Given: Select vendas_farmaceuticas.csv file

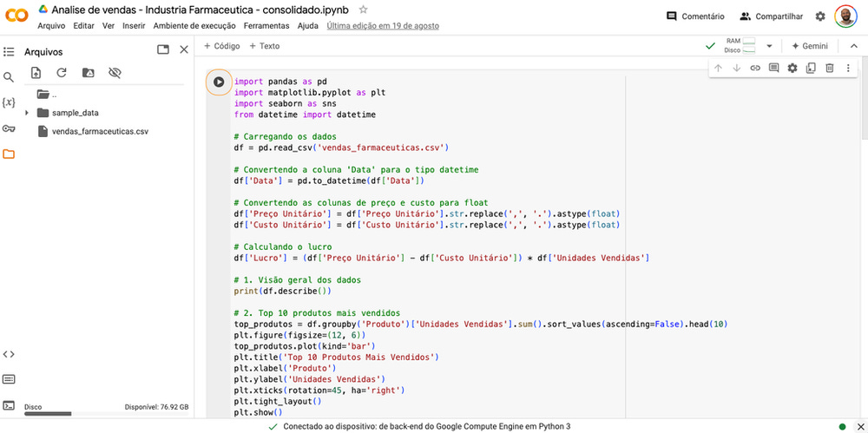Looking at the screenshot, I should point(100,132).
